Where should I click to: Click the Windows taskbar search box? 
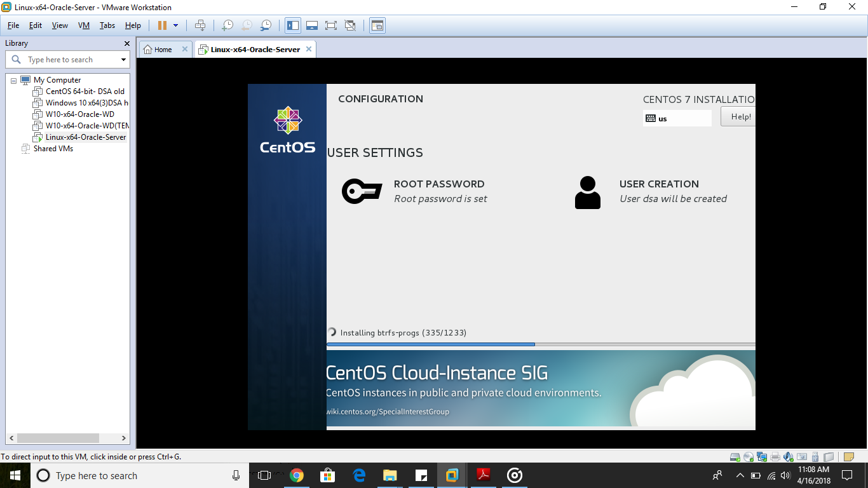[x=140, y=475]
